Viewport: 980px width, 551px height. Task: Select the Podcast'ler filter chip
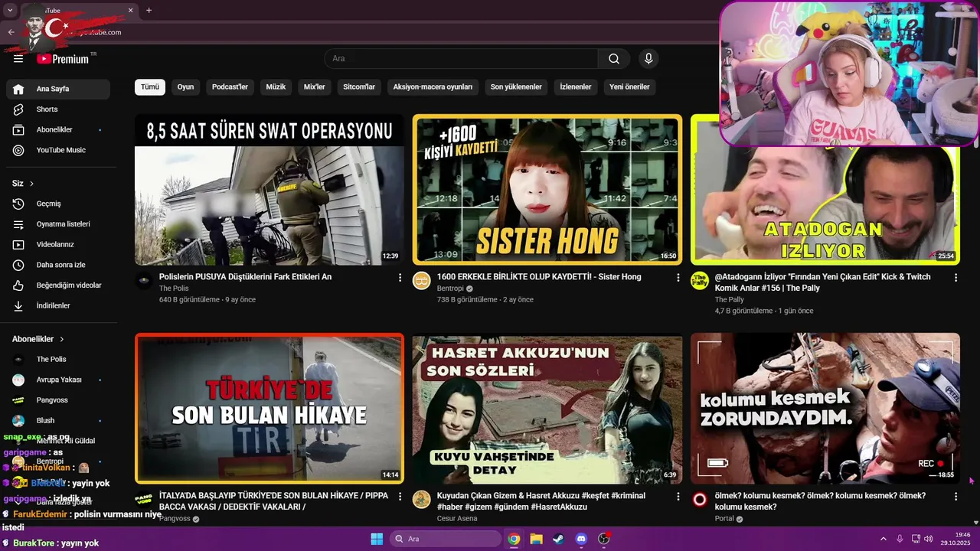230,86
